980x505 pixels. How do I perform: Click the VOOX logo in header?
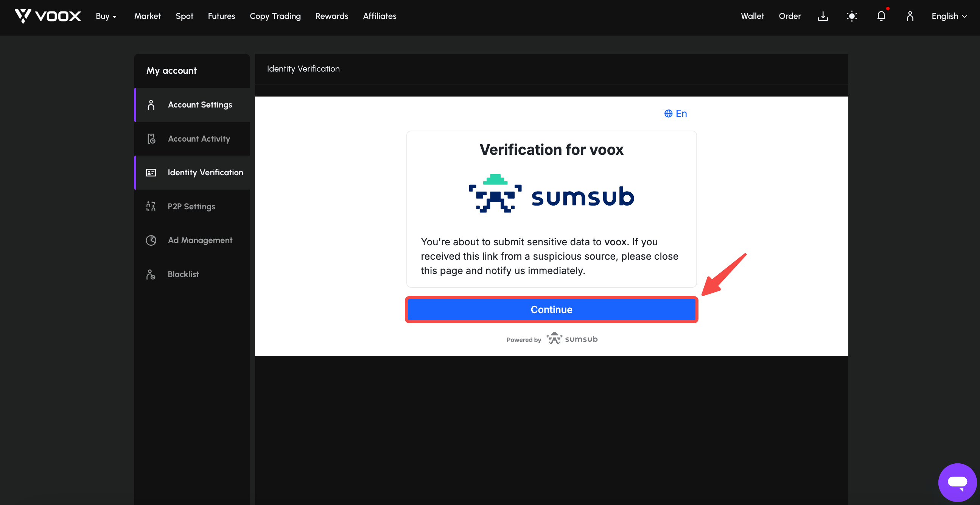click(48, 16)
